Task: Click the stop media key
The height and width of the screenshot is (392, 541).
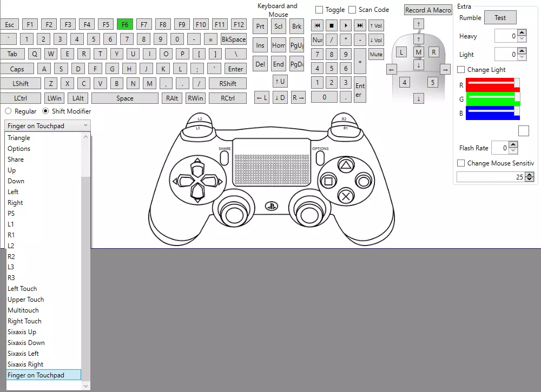Action: point(332,25)
